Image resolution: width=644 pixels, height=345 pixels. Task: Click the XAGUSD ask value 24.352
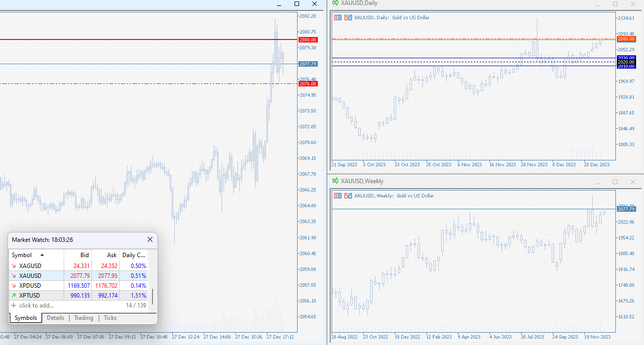[110, 266]
